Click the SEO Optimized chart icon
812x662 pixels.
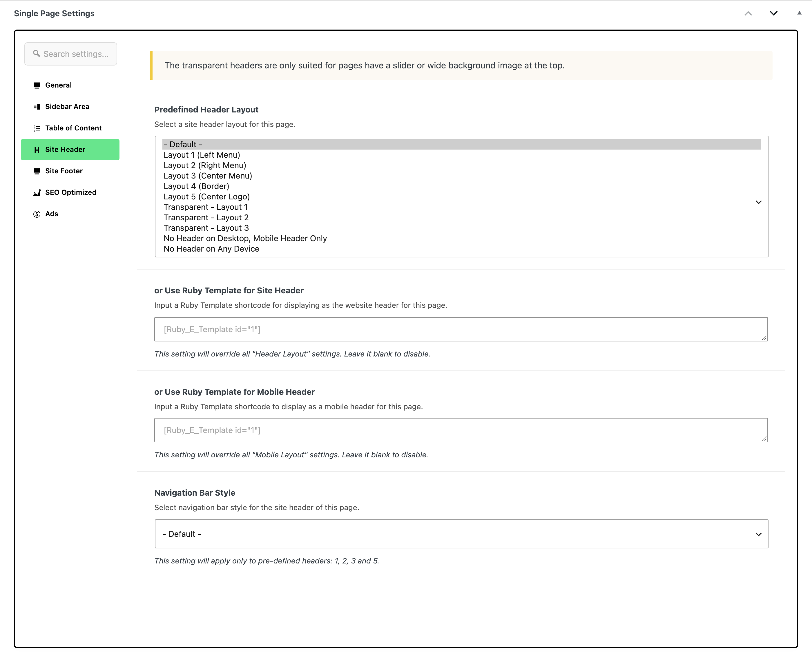point(37,192)
